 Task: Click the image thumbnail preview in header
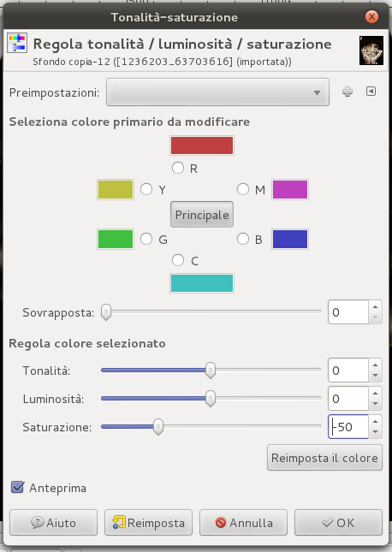point(371,50)
